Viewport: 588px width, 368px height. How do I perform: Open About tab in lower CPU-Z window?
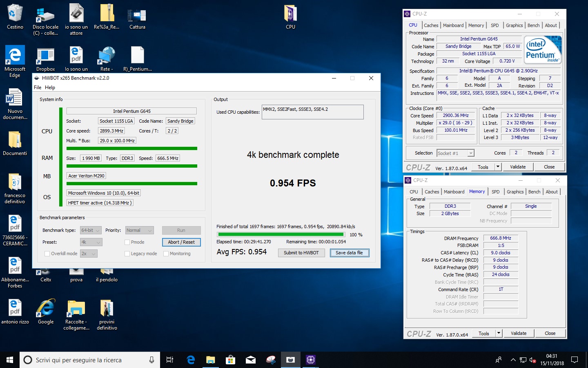(552, 192)
